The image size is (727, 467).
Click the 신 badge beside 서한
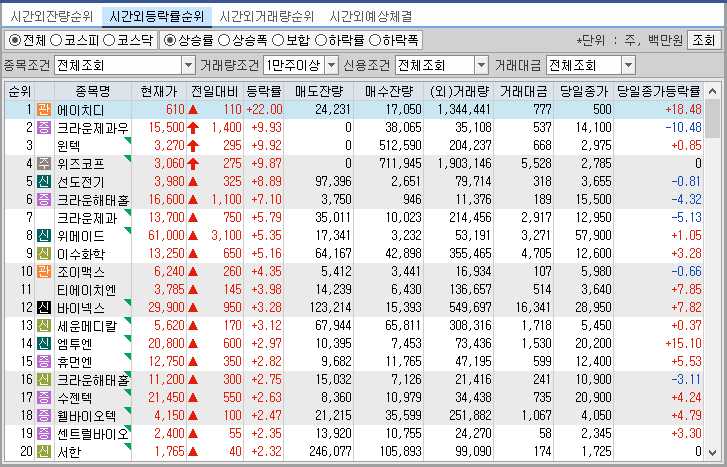click(x=44, y=452)
